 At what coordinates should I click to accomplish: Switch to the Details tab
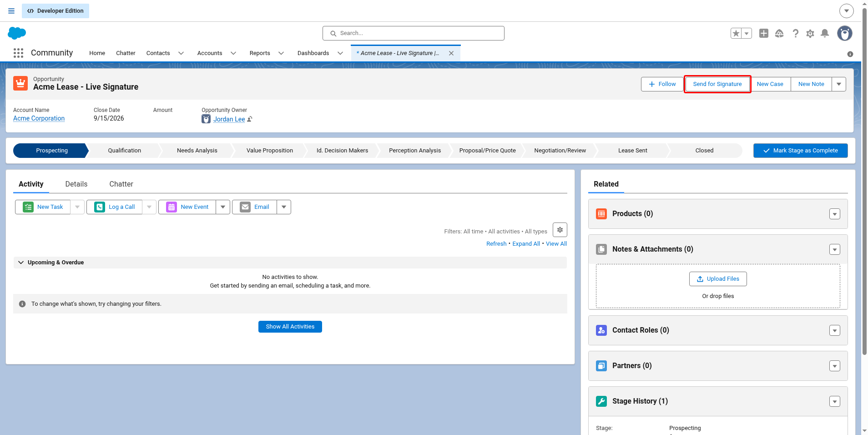(x=76, y=184)
